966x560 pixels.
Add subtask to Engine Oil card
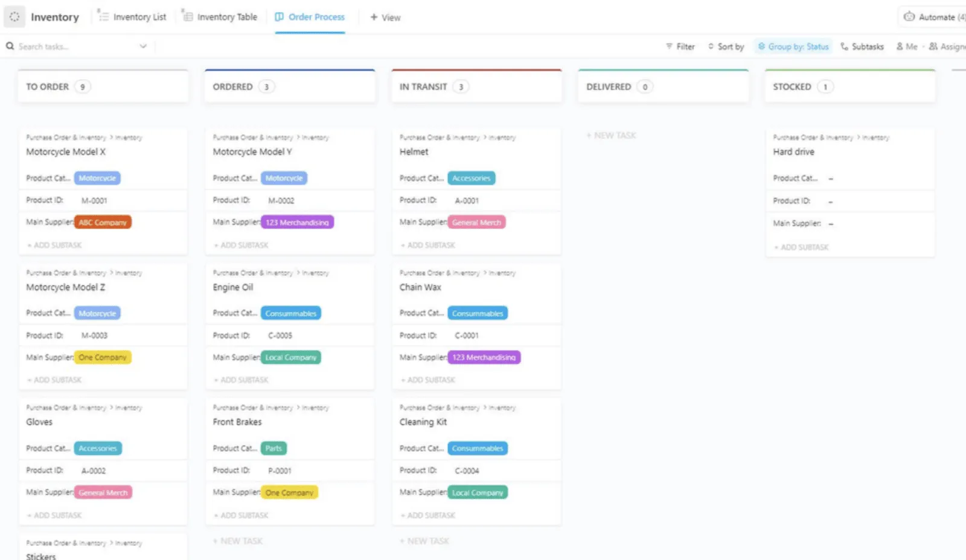(x=241, y=380)
